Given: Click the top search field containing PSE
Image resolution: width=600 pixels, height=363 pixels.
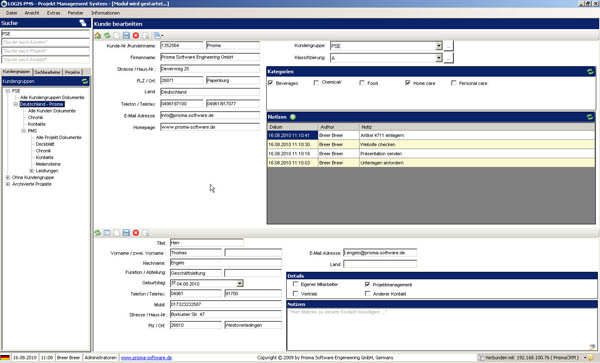Looking at the screenshot, I should pyautogui.click(x=45, y=34).
